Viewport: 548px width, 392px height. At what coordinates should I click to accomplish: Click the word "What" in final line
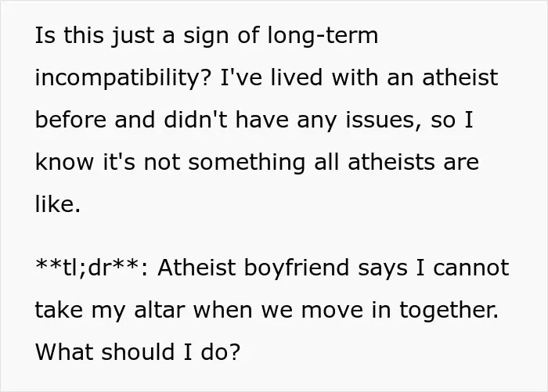pyautogui.click(x=65, y=351)
